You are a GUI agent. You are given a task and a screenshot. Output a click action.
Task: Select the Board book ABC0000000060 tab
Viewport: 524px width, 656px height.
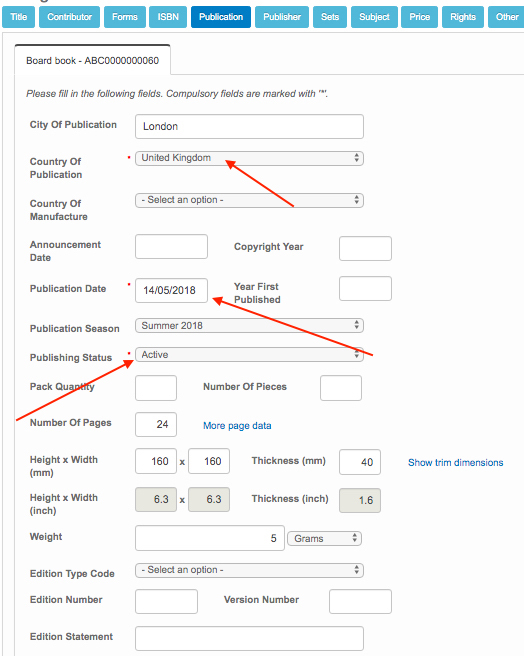click(x=92, y=60)
